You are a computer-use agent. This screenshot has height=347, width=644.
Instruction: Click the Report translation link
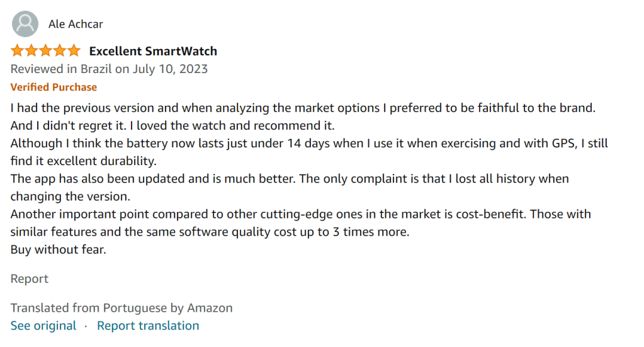(148, 326)
